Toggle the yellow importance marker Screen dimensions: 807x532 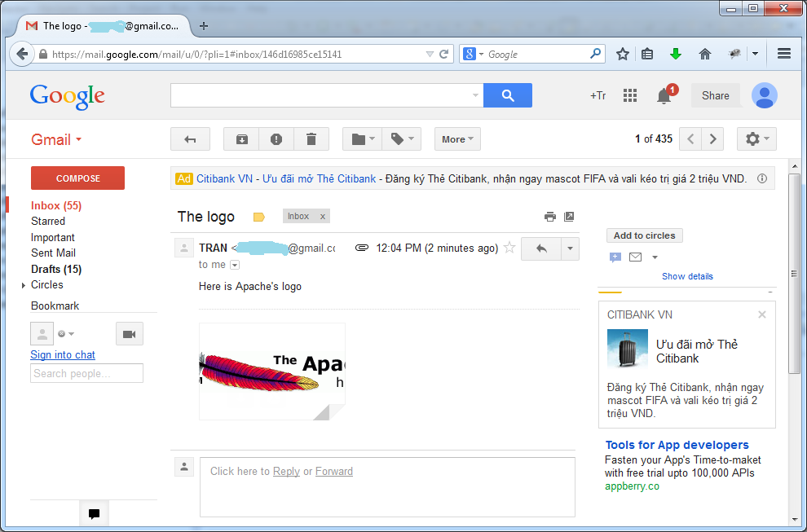pyautogui.click(x=259, y=218)
